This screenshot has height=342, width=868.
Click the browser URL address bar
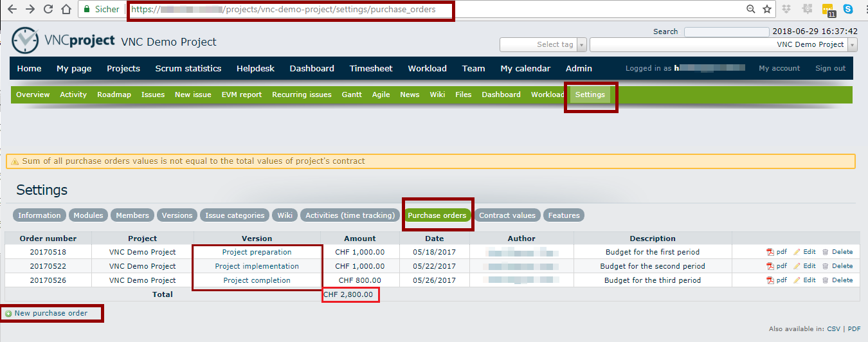coord(411,10)
